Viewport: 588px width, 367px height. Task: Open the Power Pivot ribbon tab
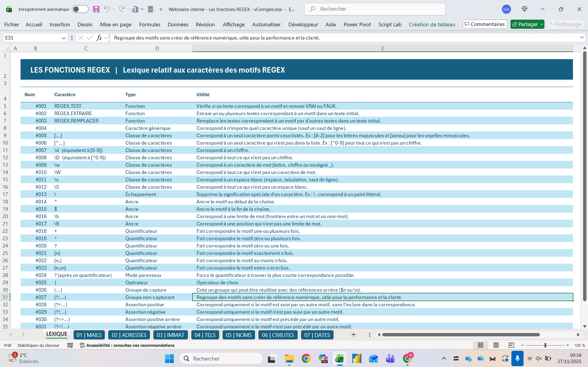357,25
